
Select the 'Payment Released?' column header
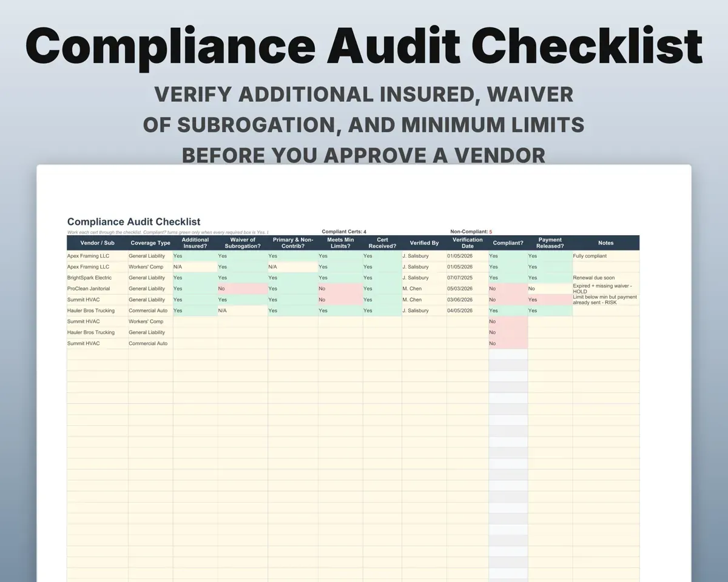550,243
